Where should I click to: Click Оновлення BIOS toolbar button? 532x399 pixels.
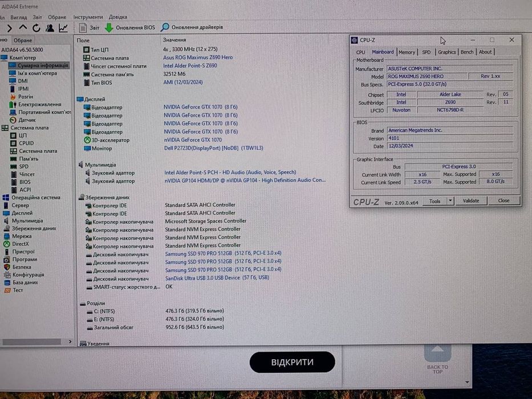(130, 27)
